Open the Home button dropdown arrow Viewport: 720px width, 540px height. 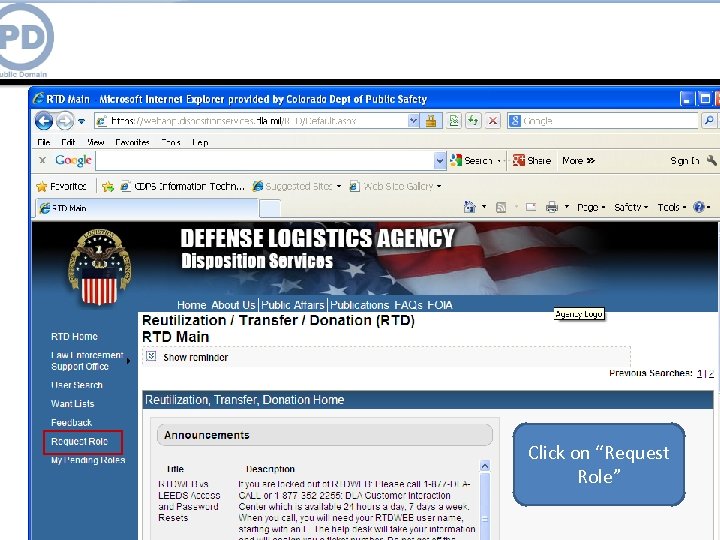pyautogui.click(x=484, y=207)
